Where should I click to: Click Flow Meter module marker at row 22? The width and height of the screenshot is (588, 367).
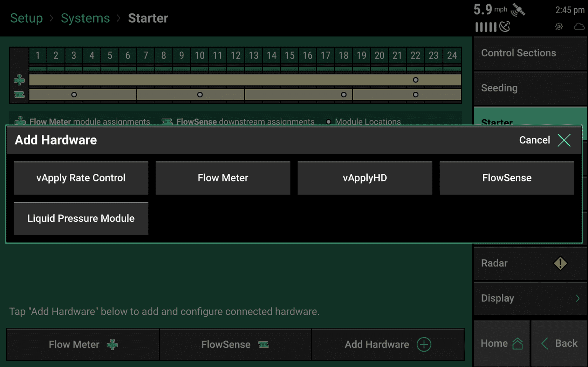point(416,80)
